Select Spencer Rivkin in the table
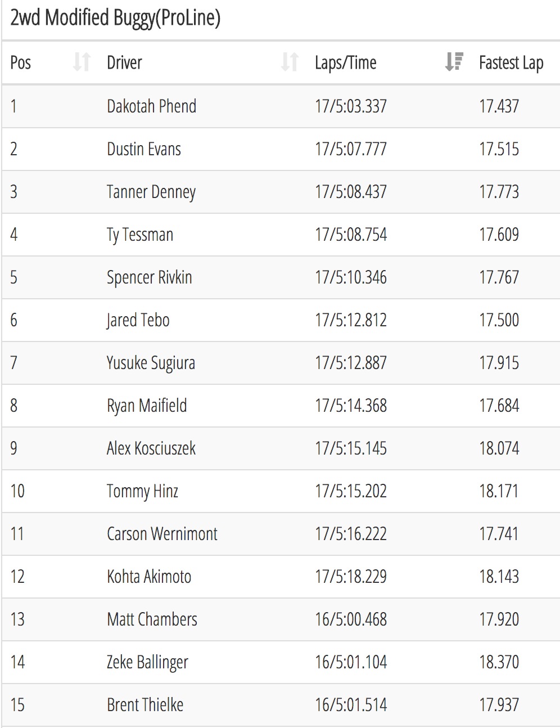The image size is (560, 728). pos(150,277)
